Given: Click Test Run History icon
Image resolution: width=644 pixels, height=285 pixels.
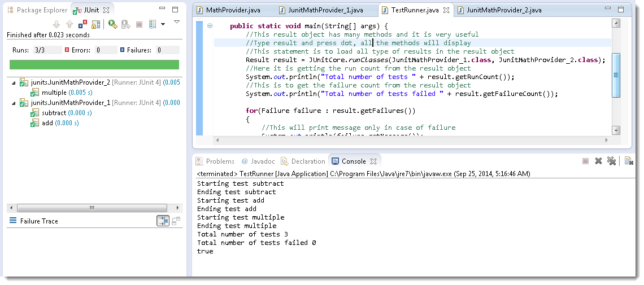Looking at the screenshot, I should [153, 25].
